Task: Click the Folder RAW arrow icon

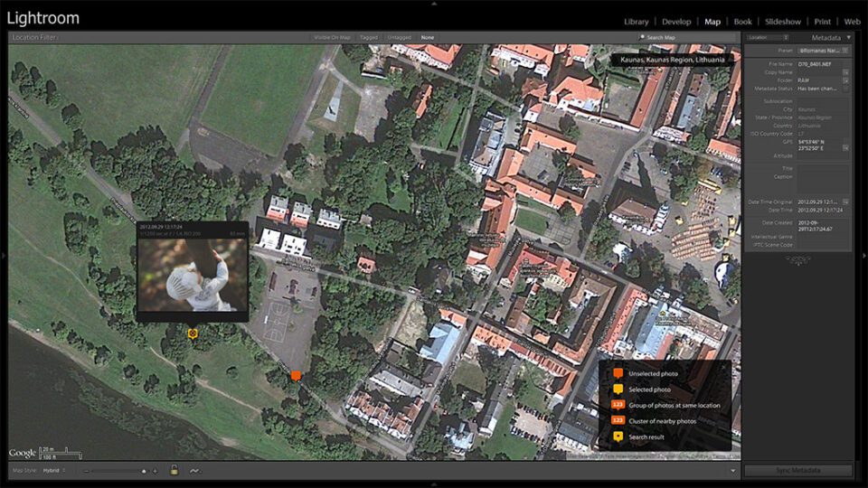Action: pos(845,80)
